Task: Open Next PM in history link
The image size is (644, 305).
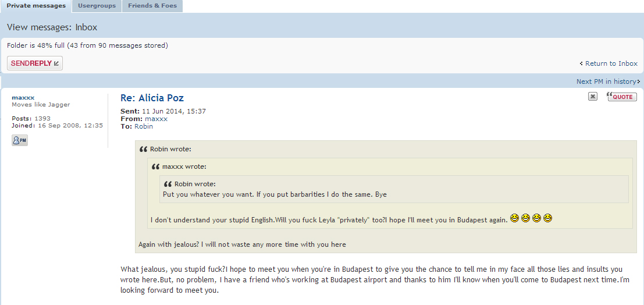Action: tap(606, 81)
